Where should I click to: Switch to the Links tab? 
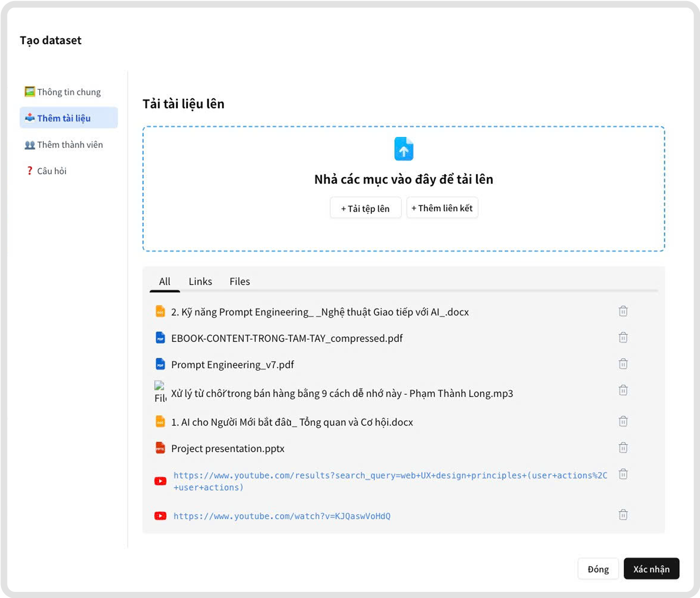point(200,281)
